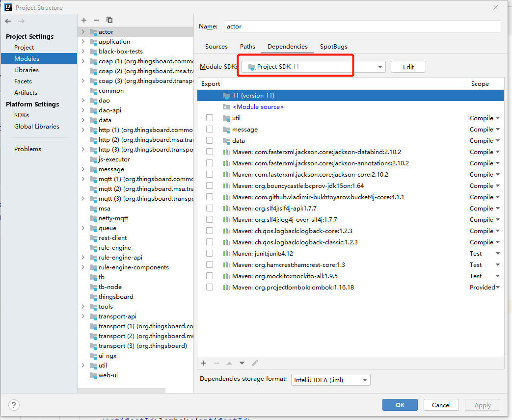
Task: Expand the rule-engine-api module node
Action: click(83, 258)
